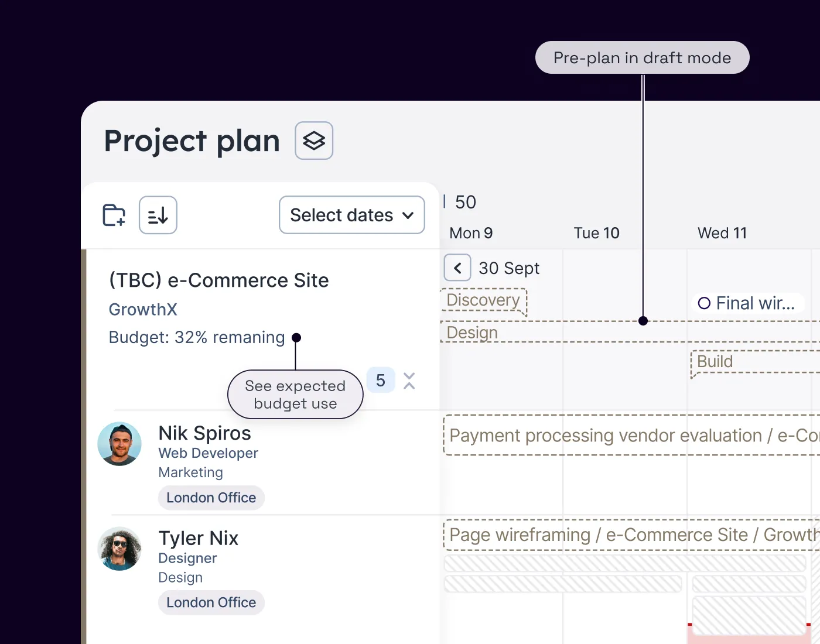Open the See expected budget use tooltip
Viewport: 820px width, 644px height.
tap(295, 394)
